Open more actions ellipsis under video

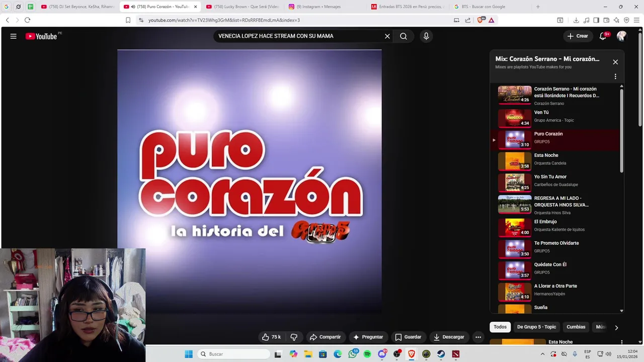pos(478,337)
